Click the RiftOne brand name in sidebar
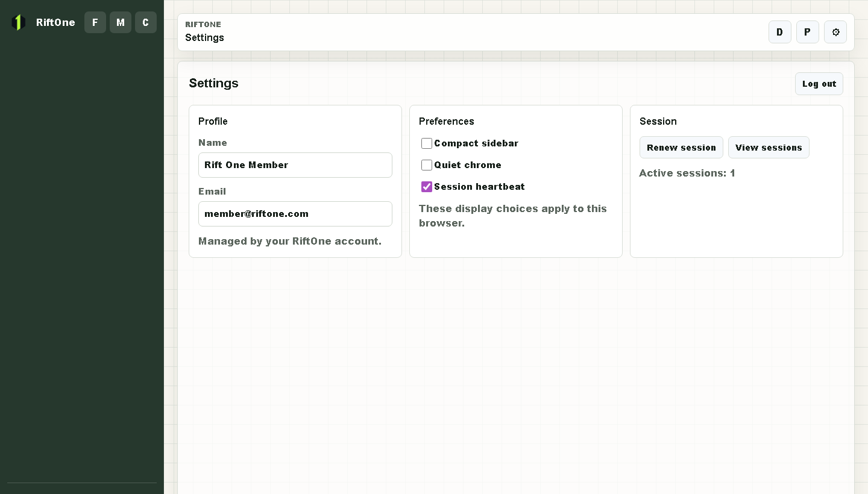 click(x=55, y=22)
